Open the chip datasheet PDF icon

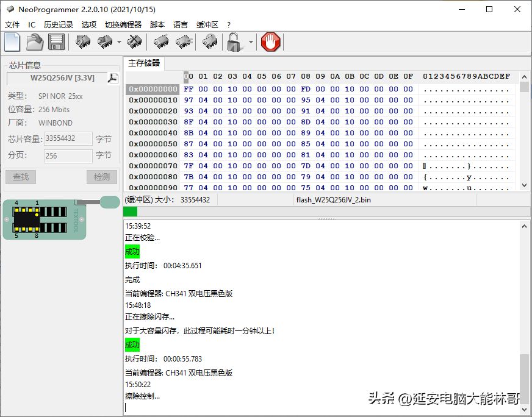click(113, 78)
